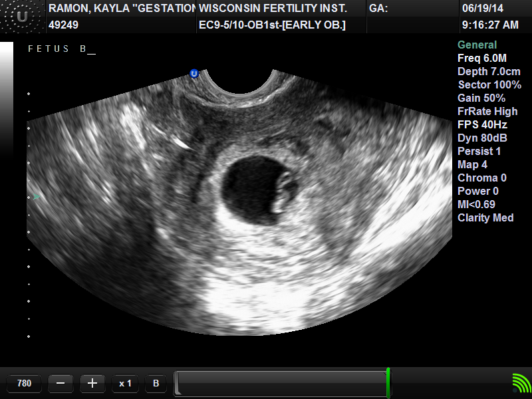
Task: Click the blue U probe orientation marker
Action: coord(194,74)
